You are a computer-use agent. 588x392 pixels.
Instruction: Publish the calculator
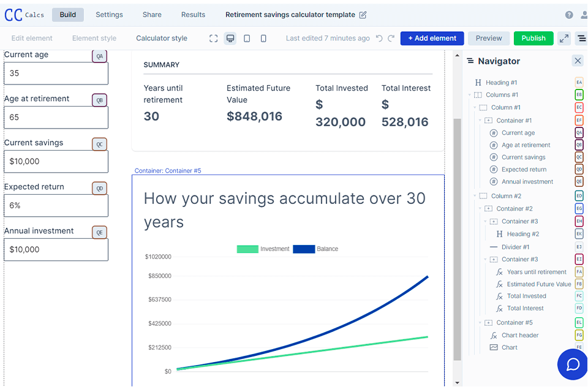pyautogui.click(x=533, y=38)
